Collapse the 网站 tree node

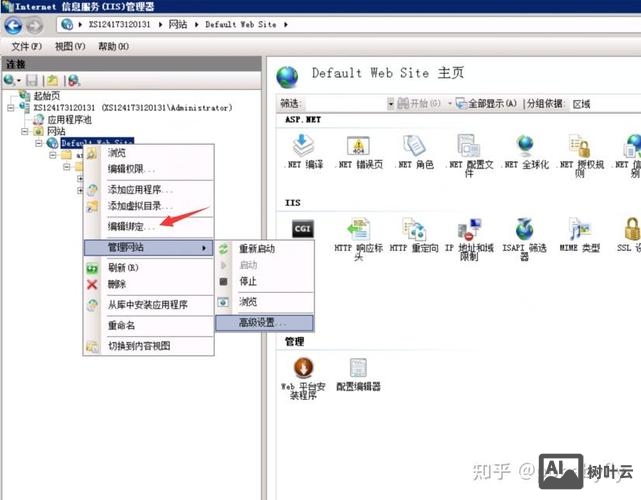(25, 132)
